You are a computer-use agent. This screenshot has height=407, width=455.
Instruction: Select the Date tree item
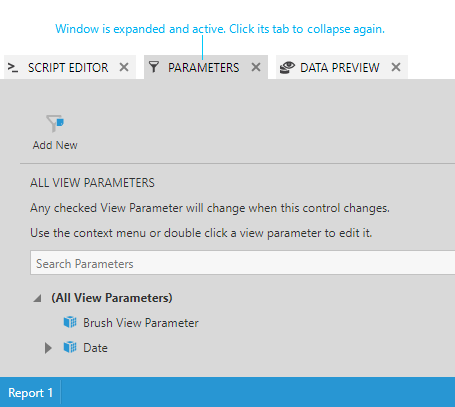pyautogui.click(x=95, y=348)
